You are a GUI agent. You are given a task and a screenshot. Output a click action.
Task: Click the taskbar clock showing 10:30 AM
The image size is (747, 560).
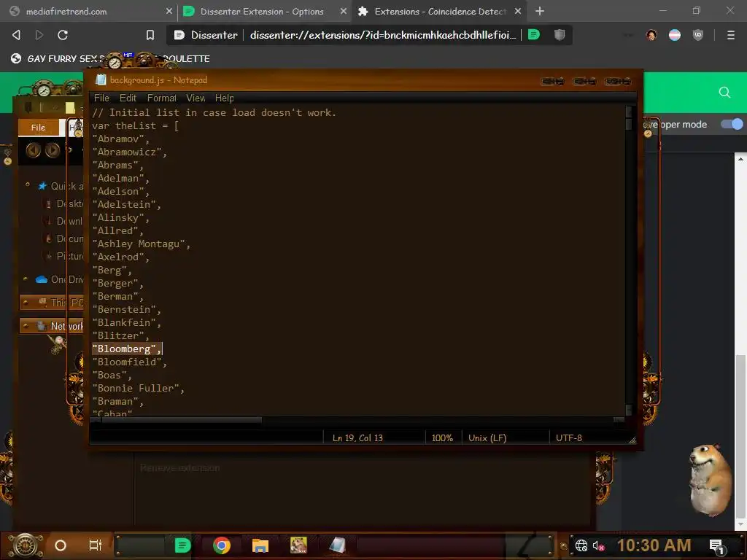[654, 545]
